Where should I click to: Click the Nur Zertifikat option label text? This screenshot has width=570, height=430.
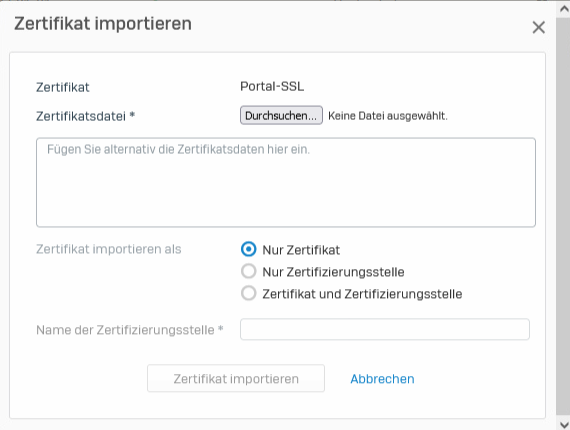(301, 250)
